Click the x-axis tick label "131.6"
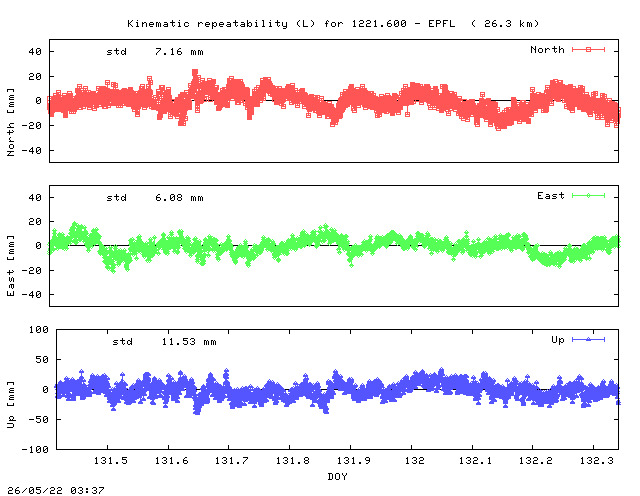Screen dimensions: 640x496 pyautogui.click(x=171, y=461)
